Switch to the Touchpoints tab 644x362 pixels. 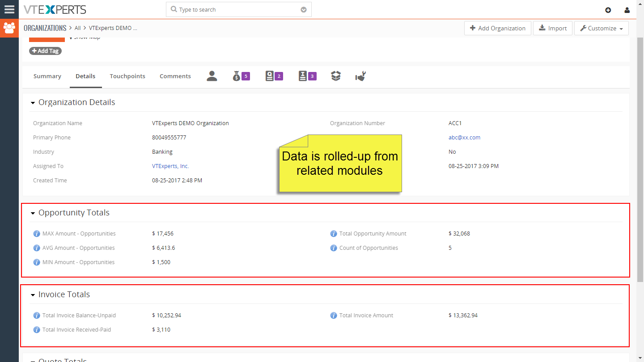pos(127,76)
